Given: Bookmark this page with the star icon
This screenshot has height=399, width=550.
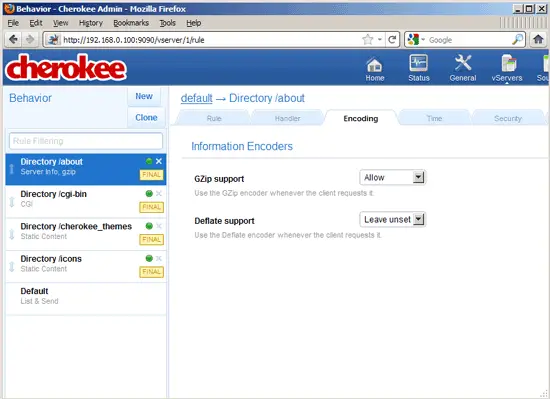Looking at the screenshot, I should tap(367, 39).
